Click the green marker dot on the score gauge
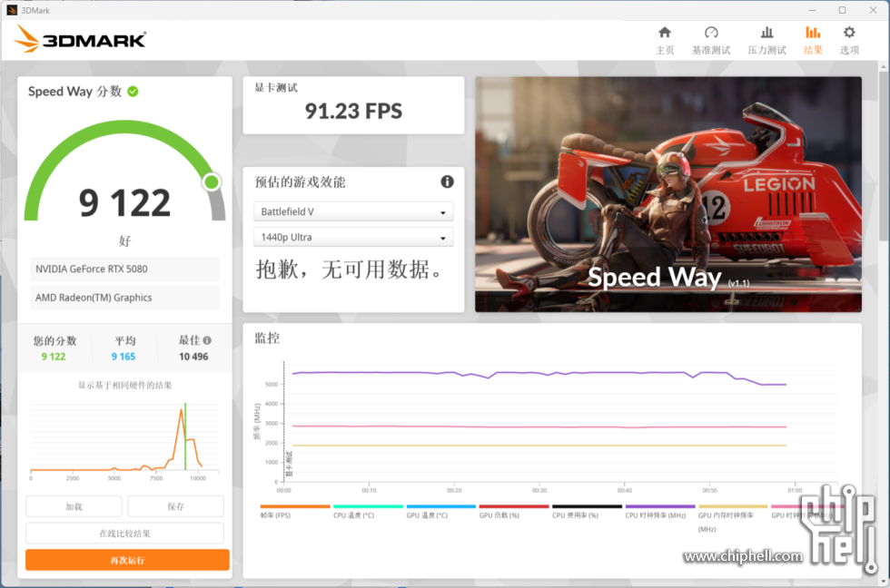Viewport: 890px width, 588px height. click(x=212, y=182)
